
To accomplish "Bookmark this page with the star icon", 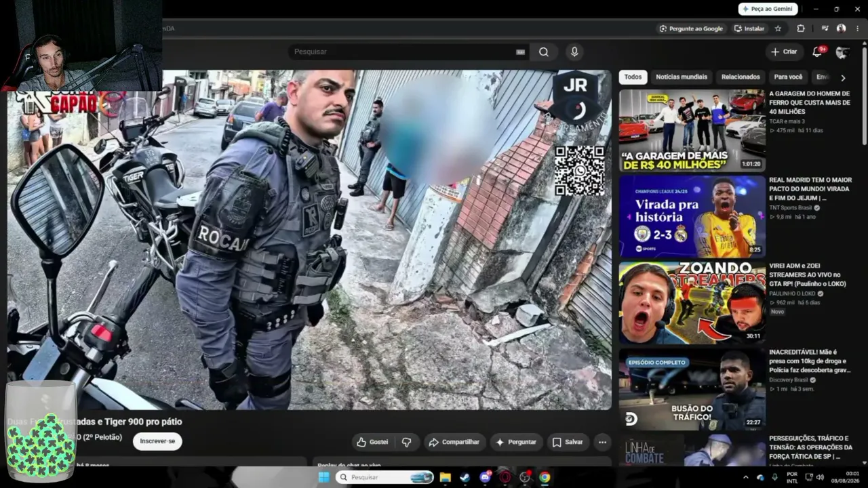I will (x=778, y=28).
